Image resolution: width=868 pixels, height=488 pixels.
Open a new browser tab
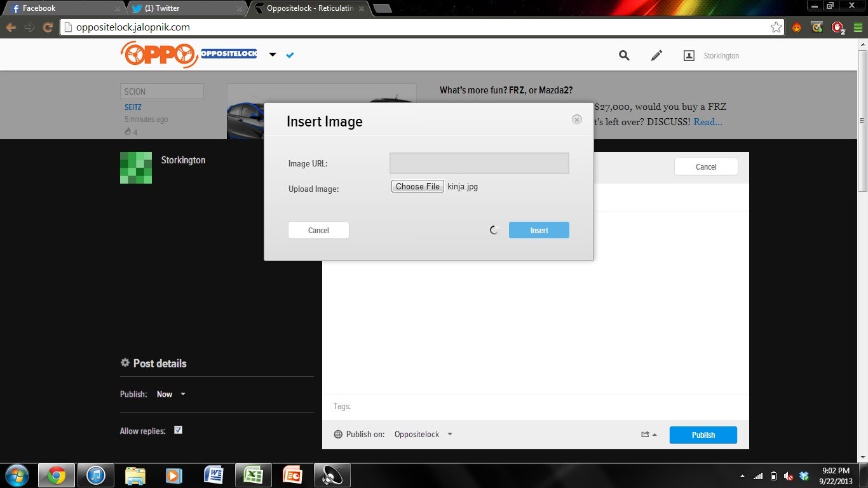click(x=382, y=8)
